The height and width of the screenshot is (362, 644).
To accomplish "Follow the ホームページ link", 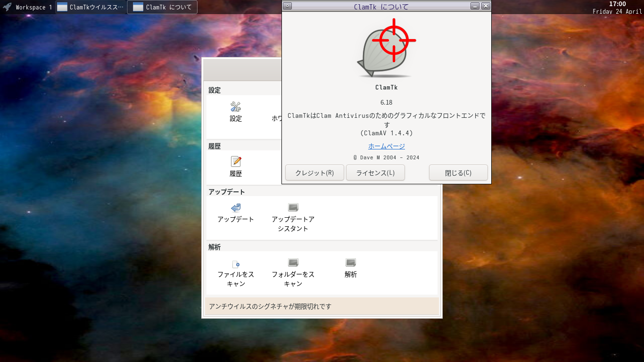I will (387, 146).
